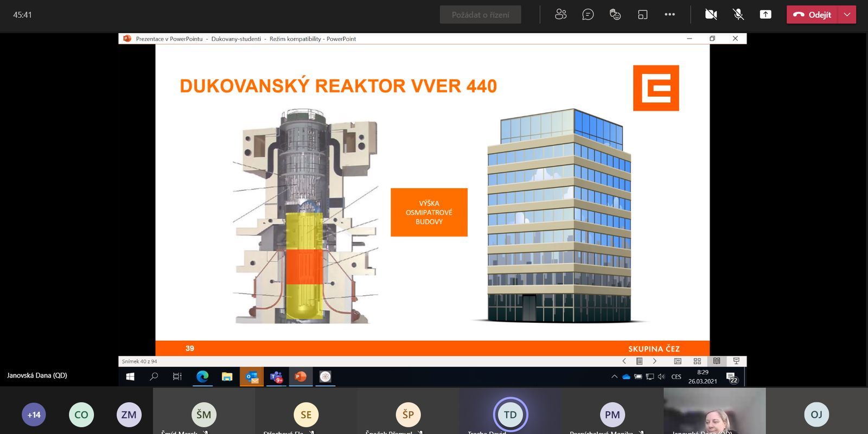Open Microsoft Edge from the taskbar
This screenshot has height=434, width=868.
pos(202,376)
